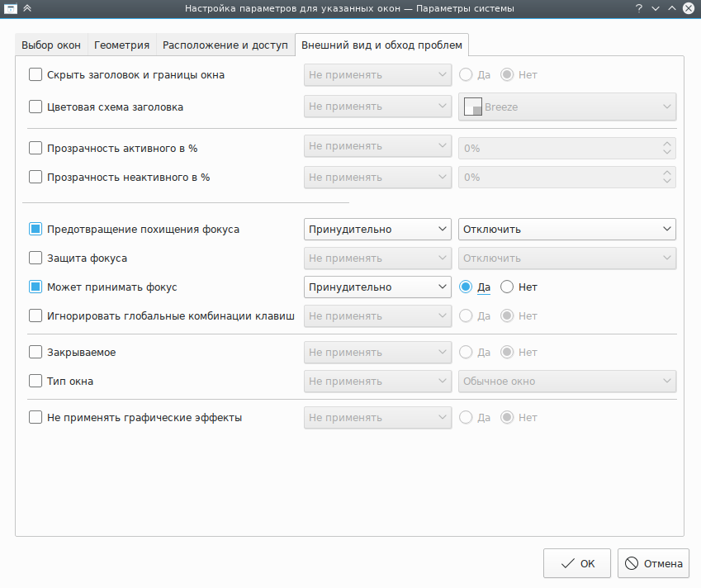Check Не применять графические эффекты
Viewport: 701px width, 588px height.
(36, 418)
